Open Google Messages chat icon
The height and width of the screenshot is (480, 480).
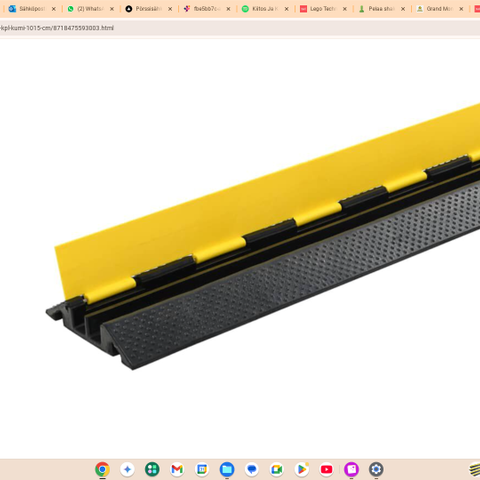pyautogui.click(x=252, y=469)
